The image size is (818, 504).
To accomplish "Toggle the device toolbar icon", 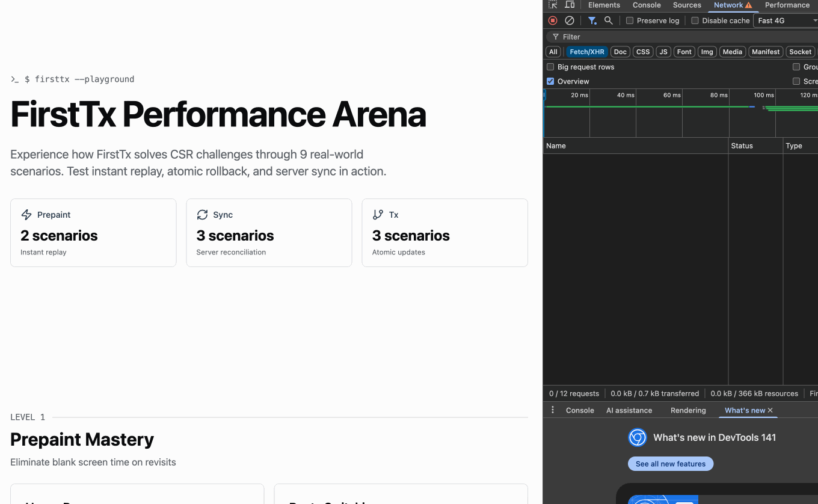I will (x=570, y=5).
